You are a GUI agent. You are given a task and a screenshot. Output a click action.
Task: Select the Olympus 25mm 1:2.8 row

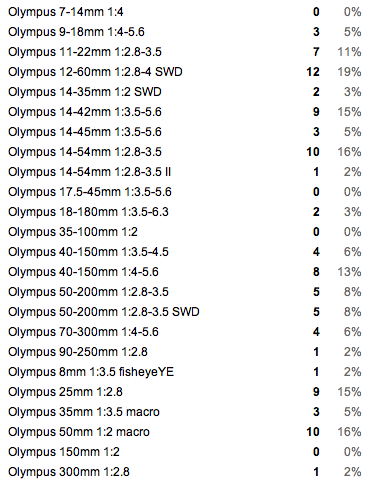185,392
